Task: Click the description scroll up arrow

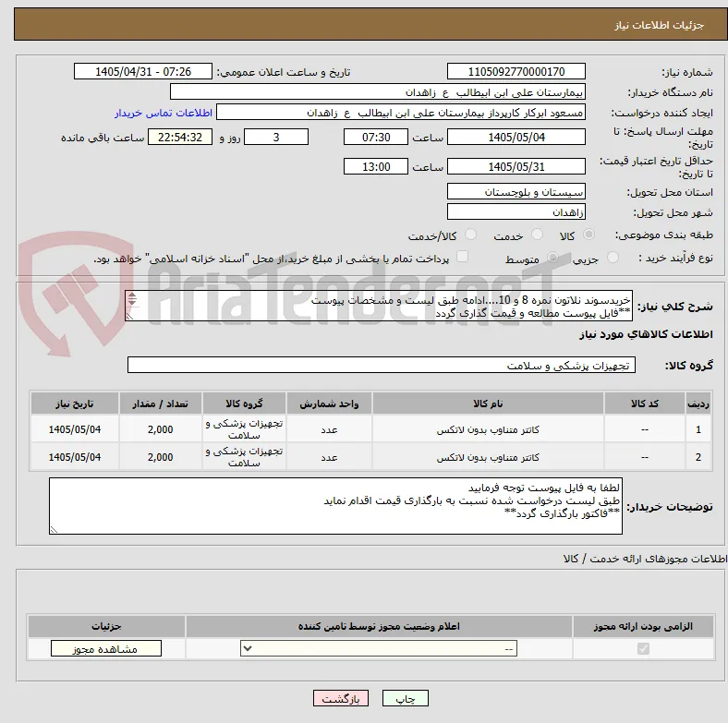Action: (132, 296)
